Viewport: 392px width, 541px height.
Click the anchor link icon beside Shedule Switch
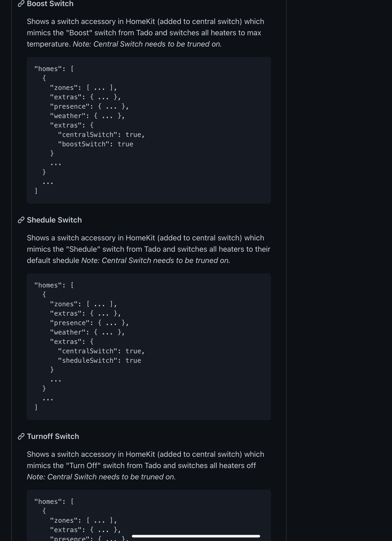(x=21, y=220)
